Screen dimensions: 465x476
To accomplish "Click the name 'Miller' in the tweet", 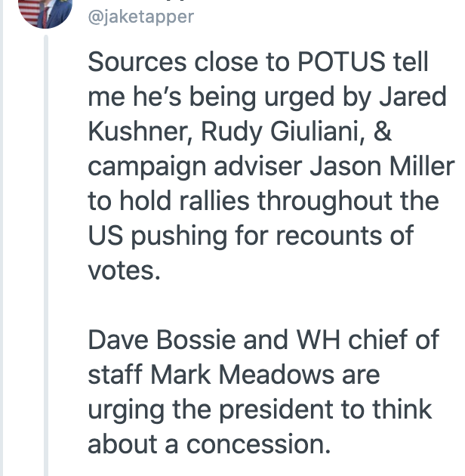I will 422,166.
